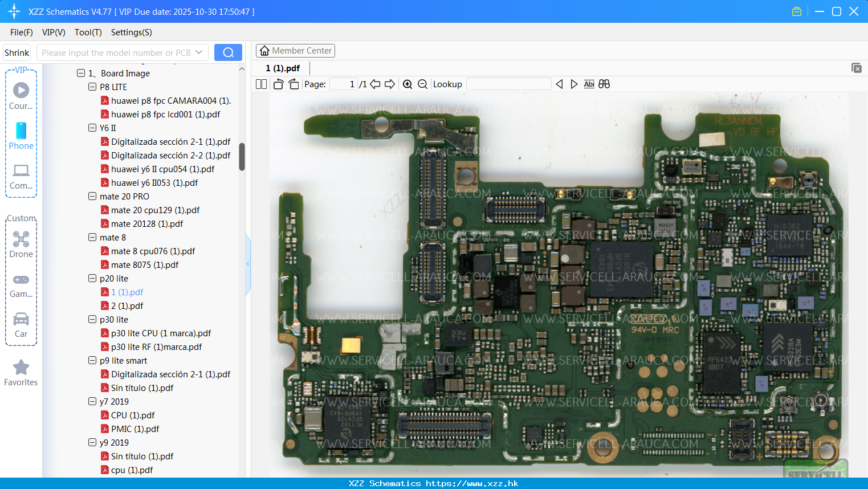Collapse the y7 2019 folder
This screenshot has height=489, width=868.
[92, 401]
